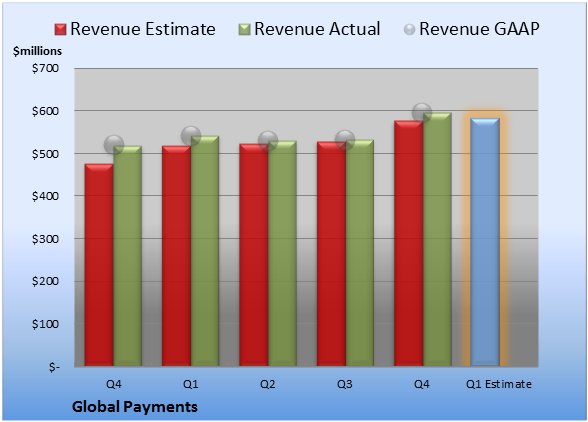This screenshot has width=588, height=422.
Task: Click the GAAP marker above Q2
Action: 268,141
